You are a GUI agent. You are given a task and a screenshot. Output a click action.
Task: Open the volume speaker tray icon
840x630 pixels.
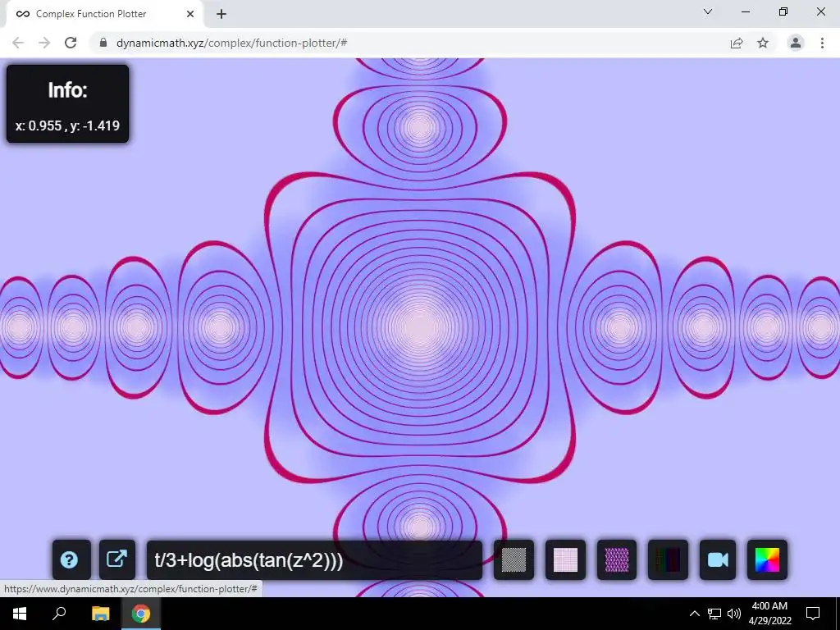tap(734, 614)
